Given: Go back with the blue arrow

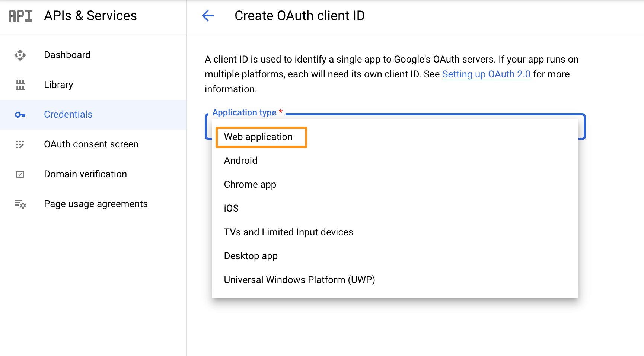Looking at the screenshot, I should [x=208, y=16].
